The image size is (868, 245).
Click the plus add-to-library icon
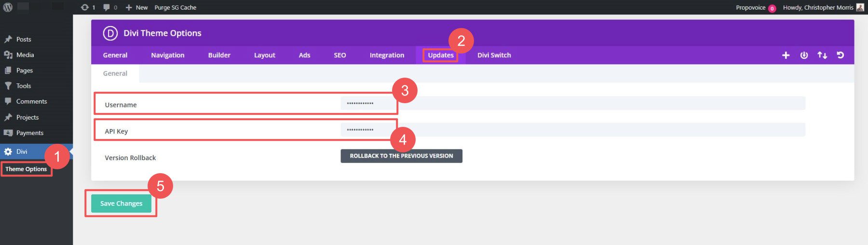click(786, 55)
